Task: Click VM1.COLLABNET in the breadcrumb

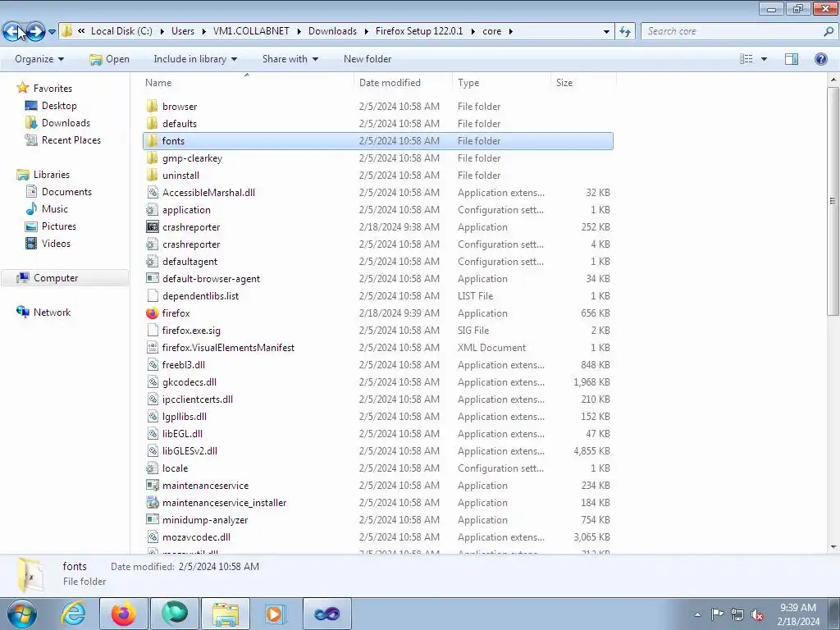Action: point(251,31)
